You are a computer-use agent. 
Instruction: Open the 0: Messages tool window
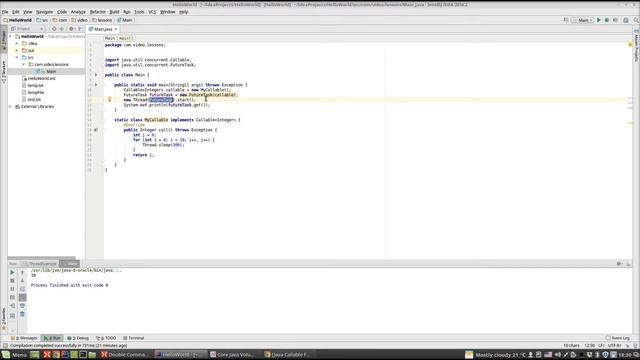[24, 338]
